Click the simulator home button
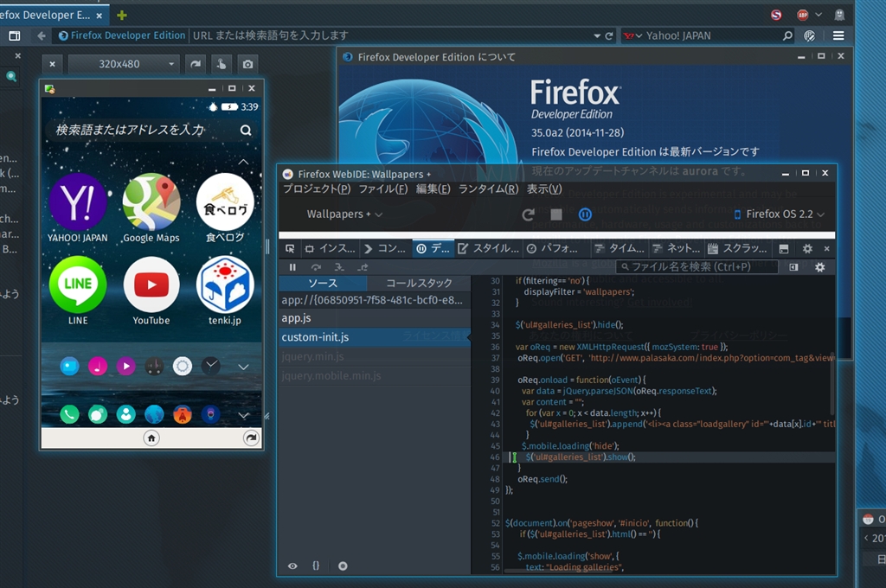 tap(151, 438)
